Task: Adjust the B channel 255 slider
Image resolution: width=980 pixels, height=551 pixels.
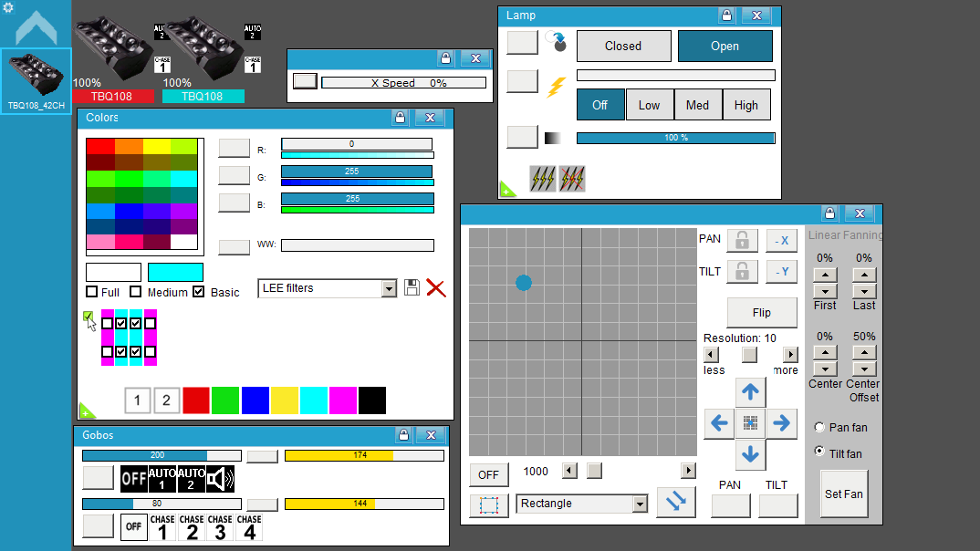Action: click(357, 199)
